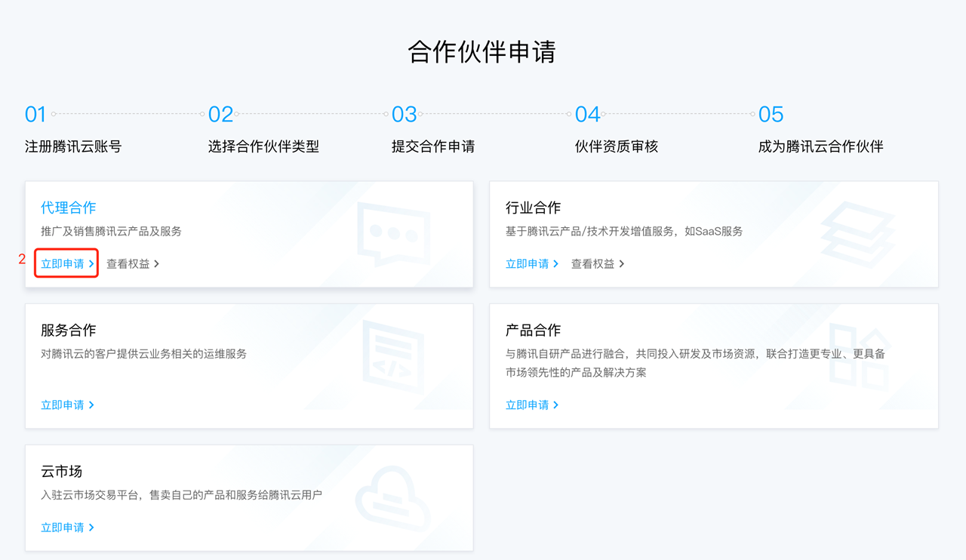Click the stacked layers icon in 行业合作 card
This screenshot has width=966, height=560.
pos(858,234)
